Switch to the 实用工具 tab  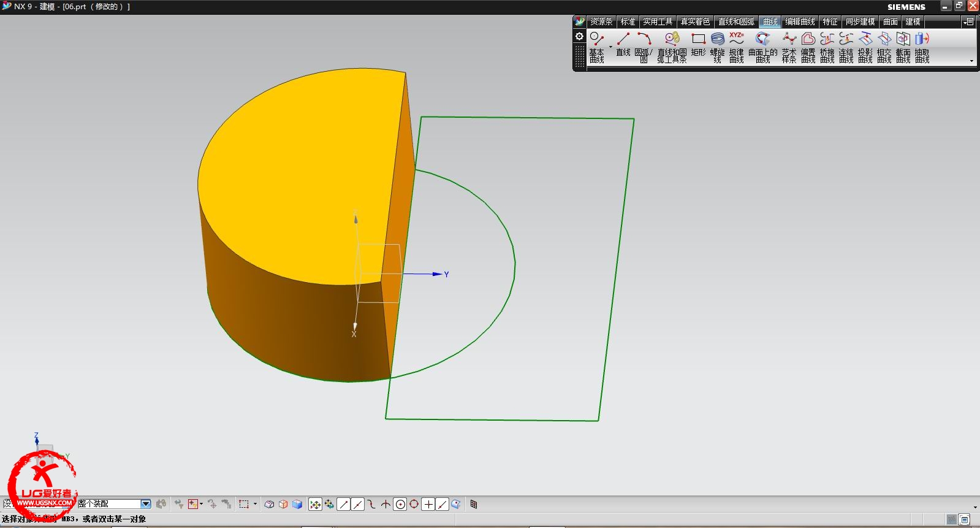pyautogui.click(x=658, y=21)
